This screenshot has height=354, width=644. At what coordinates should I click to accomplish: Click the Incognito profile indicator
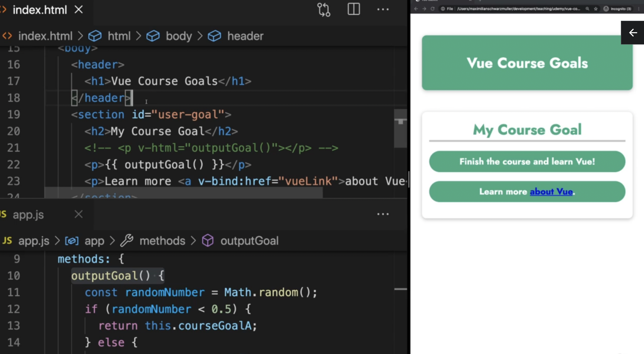coord(617,9)
